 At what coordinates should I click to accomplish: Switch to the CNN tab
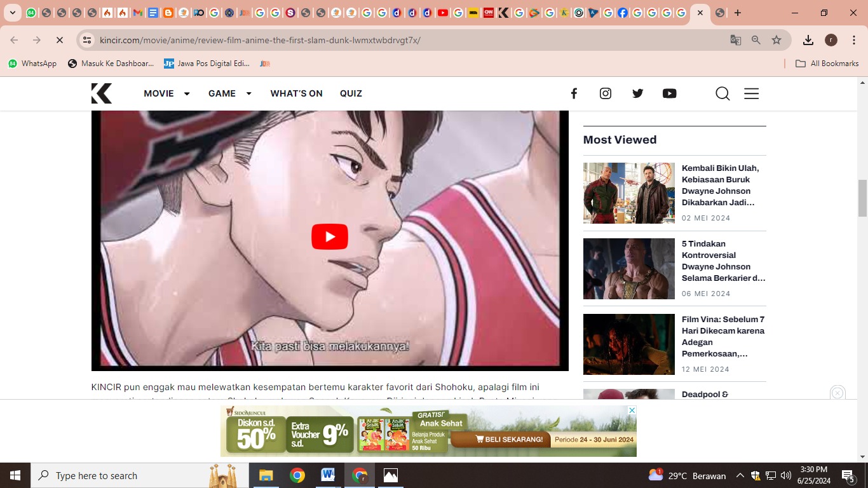tap(489, 13)
